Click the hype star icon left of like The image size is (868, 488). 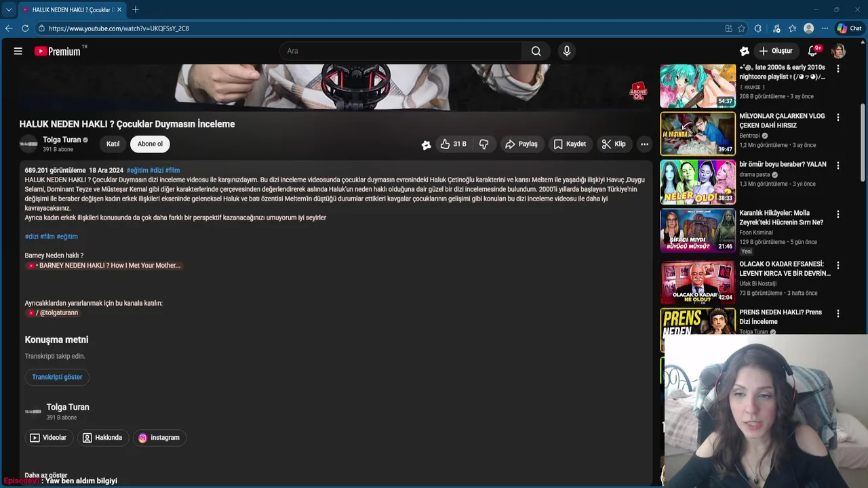[x=426, y=144]
